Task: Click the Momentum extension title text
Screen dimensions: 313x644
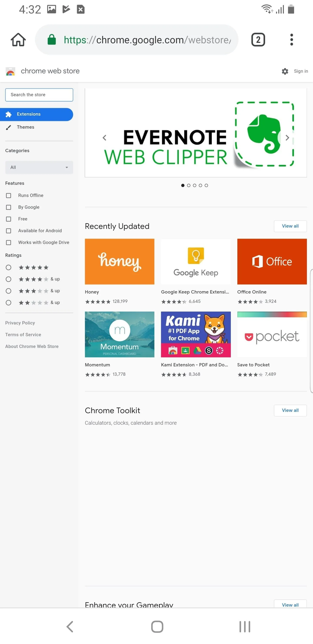Action: tap(97, 365)
